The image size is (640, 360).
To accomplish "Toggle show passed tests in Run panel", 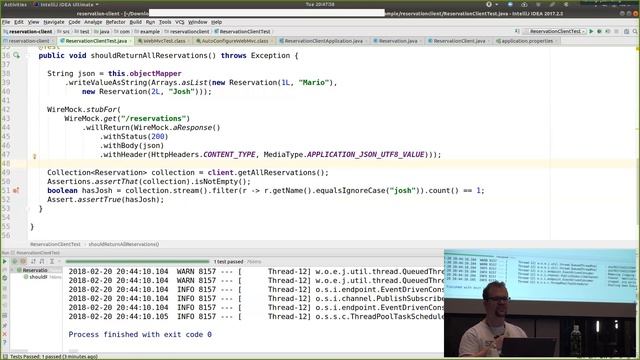I will click(15, 261).
